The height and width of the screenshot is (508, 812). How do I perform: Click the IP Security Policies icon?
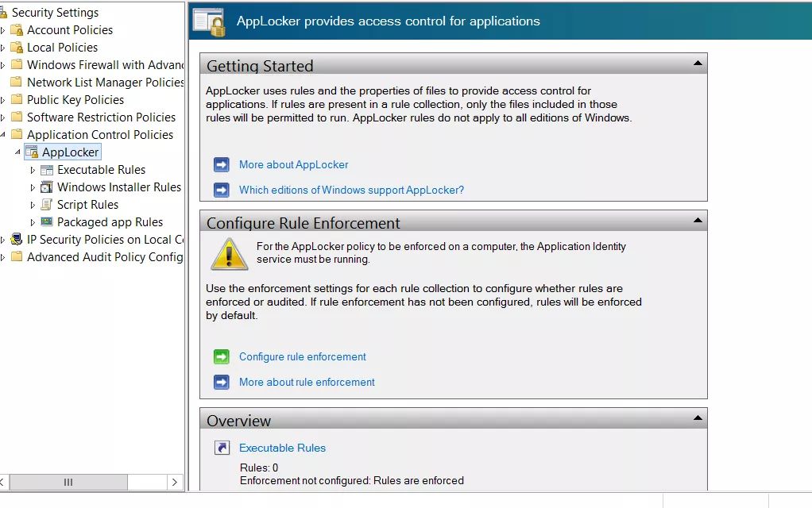pos(16,239)
